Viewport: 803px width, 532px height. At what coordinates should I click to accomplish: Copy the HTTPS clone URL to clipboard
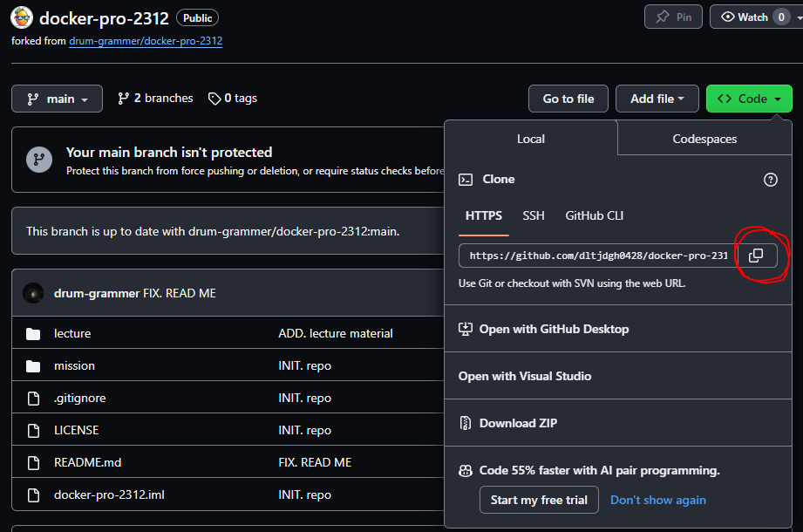click(756, 256)
